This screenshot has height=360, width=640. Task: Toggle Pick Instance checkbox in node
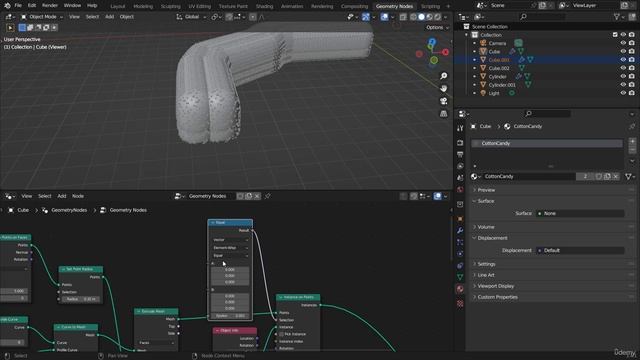click(282, 334)
